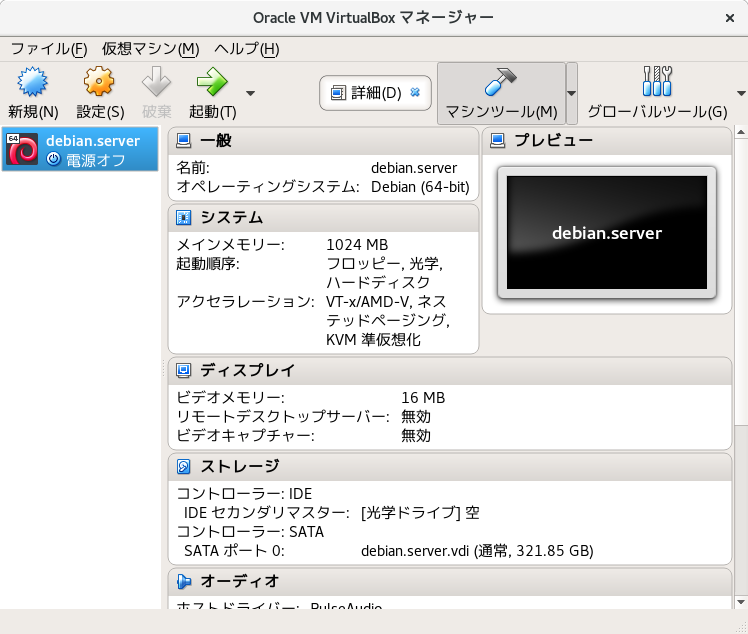Open the 一般 section header
The height and width of the screenshot is (634, 748).
pos(323,141)
